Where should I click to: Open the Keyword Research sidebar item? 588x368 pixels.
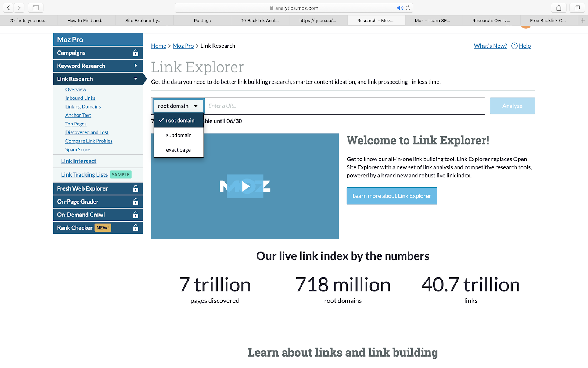98,66
